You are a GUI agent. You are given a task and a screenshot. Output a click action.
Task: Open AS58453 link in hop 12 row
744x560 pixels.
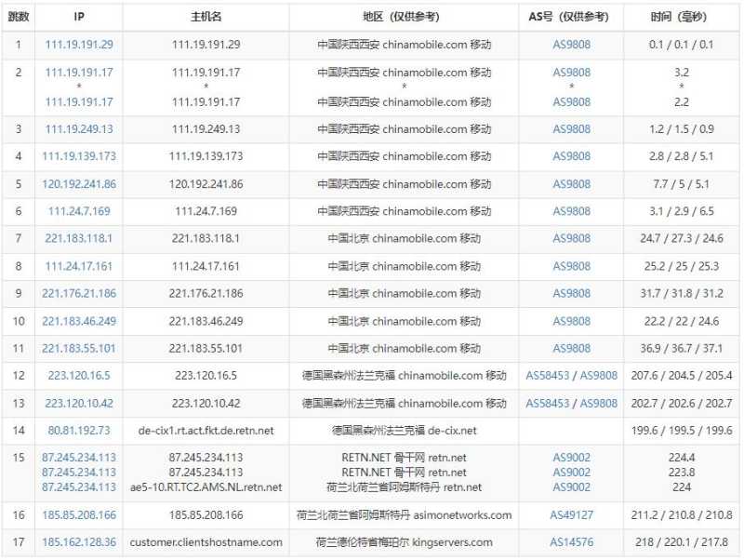547,376
